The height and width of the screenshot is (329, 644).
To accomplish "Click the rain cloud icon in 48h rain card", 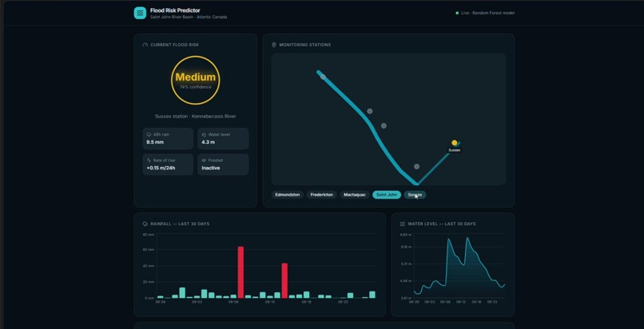I will (x=149, y=134).
